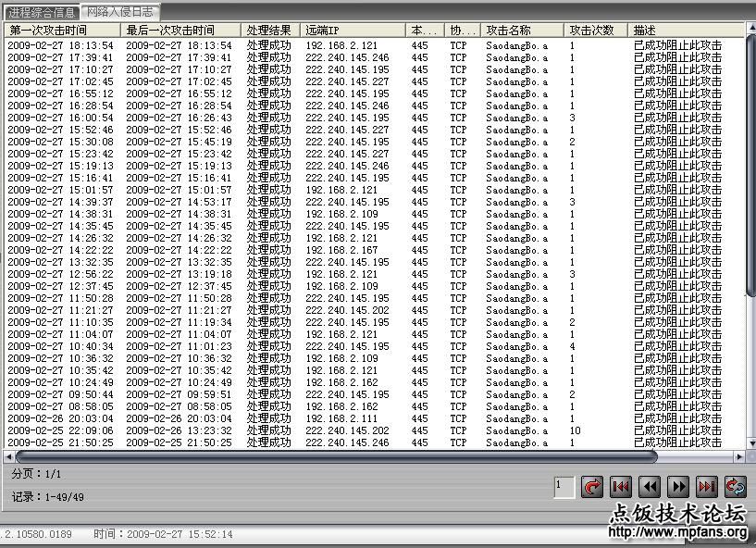Click the page number input box
Viewport: 756px width, 548px height.
(564, 487)
